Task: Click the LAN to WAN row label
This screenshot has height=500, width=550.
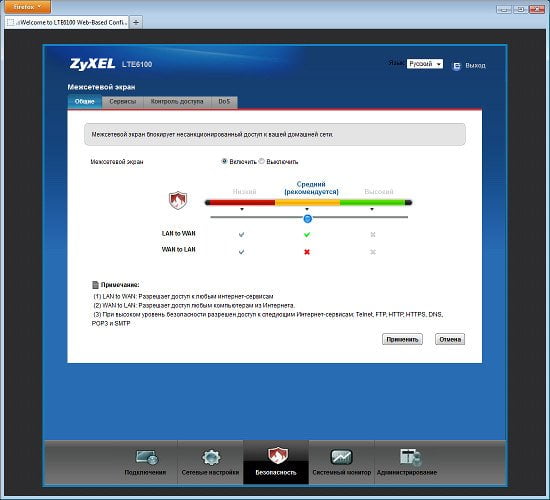Action: click(x=179, y=233)
